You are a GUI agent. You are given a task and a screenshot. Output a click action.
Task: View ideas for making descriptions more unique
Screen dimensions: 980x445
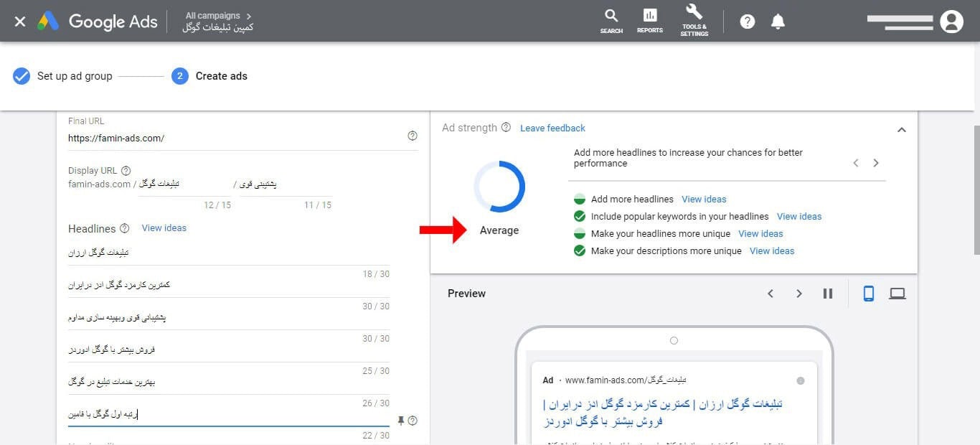(x=772, y=251)
